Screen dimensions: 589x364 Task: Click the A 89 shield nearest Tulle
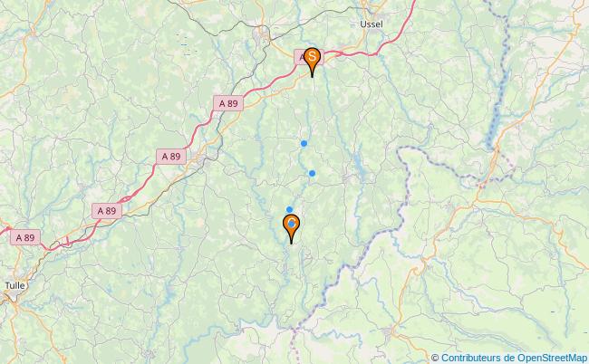pos(25,237)
